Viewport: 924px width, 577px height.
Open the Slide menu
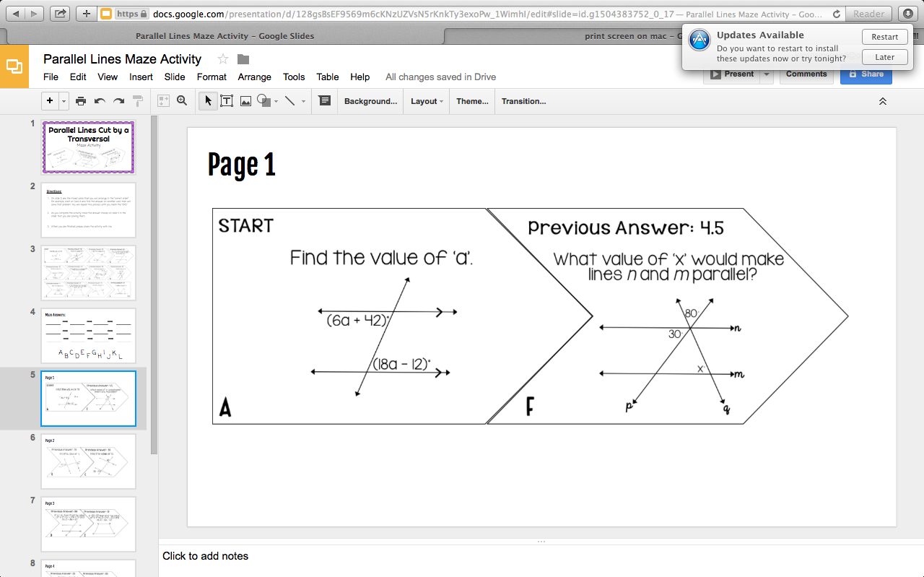click(174, 77)
